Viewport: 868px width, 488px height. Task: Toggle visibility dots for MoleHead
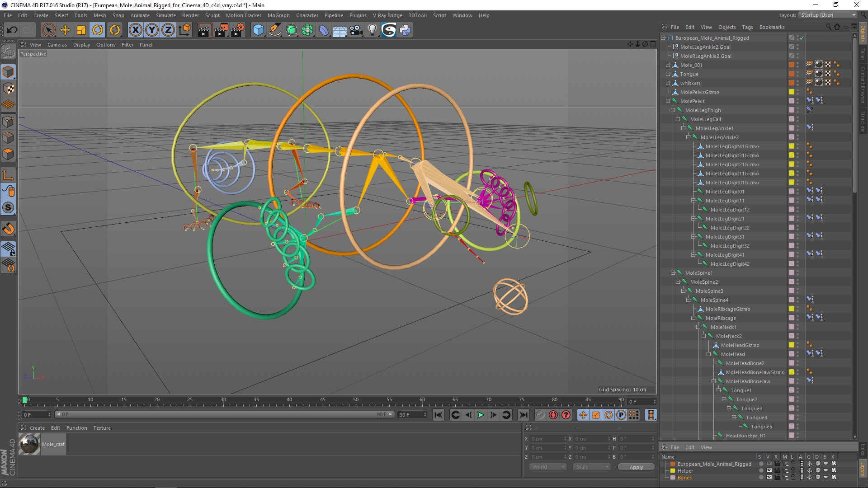pyautogui.click(x=797, y=354)
